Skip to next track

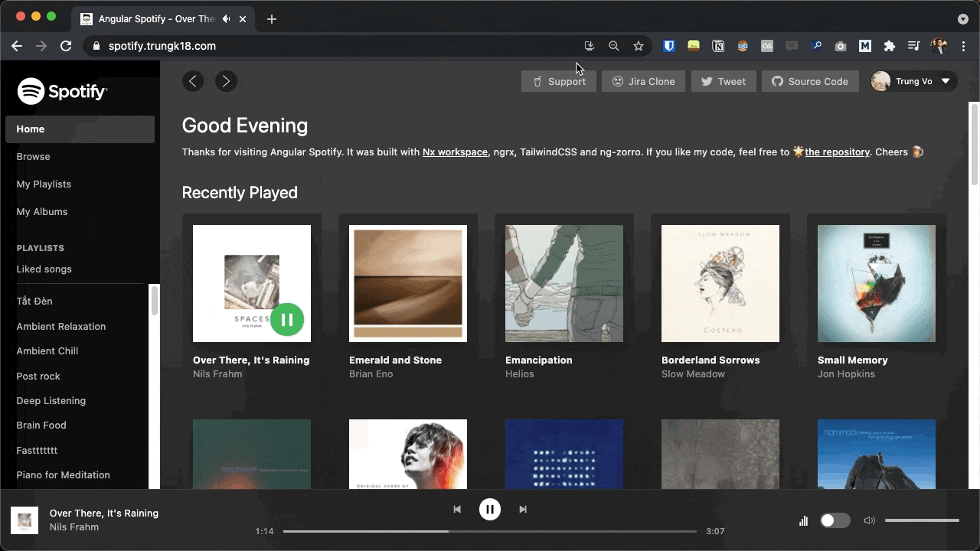[523, 509]
